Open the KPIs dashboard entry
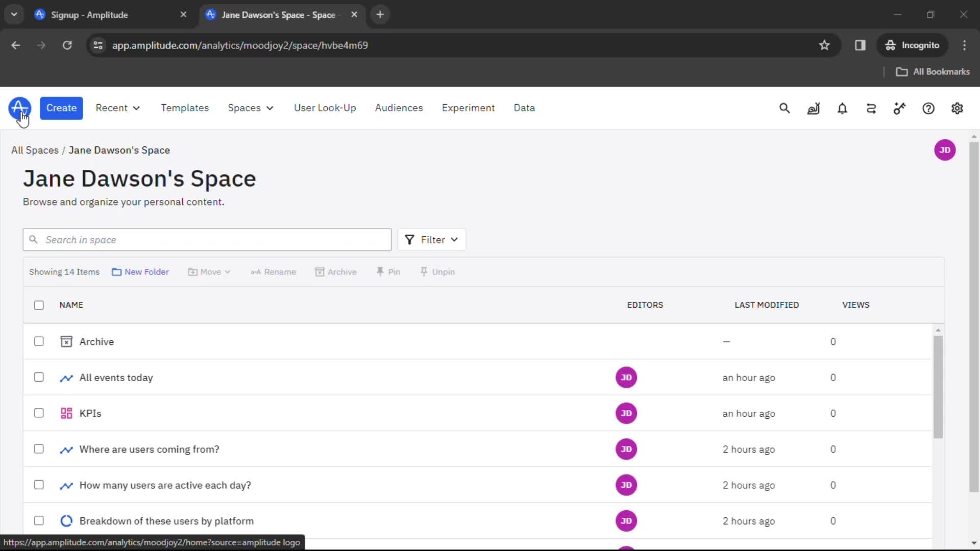Viewport: 980px width, 551px height. click(x=90, y=413)
